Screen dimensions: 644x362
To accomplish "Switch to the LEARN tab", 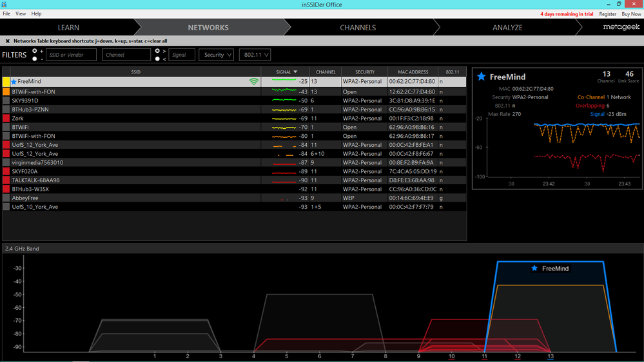I will [68, 28].
